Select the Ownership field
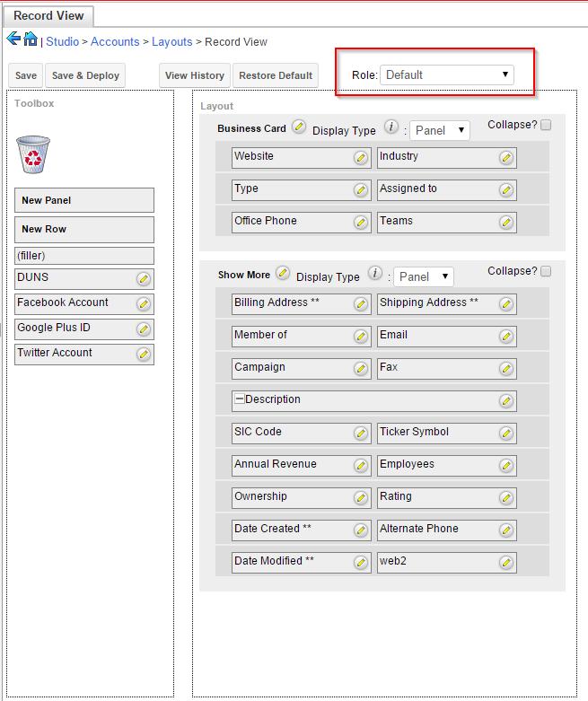This screenshot has height=701, width=588. [302, 498]
